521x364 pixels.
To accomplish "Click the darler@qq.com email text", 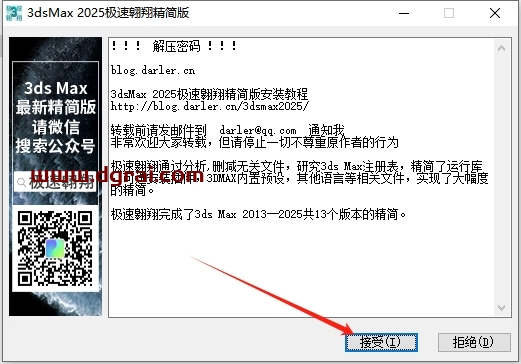I will pos(258,130).
